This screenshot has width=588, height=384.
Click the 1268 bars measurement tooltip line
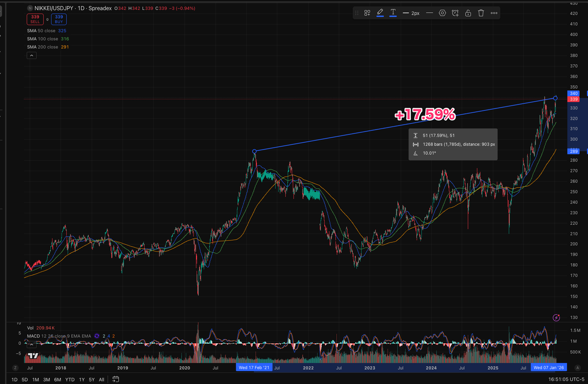pyautogui.click(x=454, y=144)
